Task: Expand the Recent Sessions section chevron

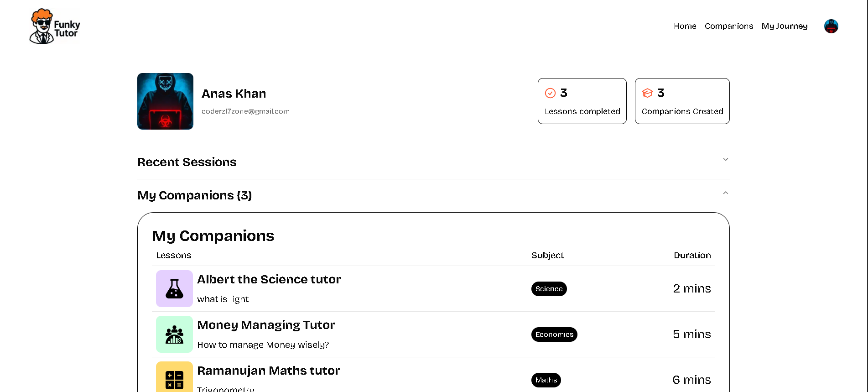Action: tap(725, 160)
